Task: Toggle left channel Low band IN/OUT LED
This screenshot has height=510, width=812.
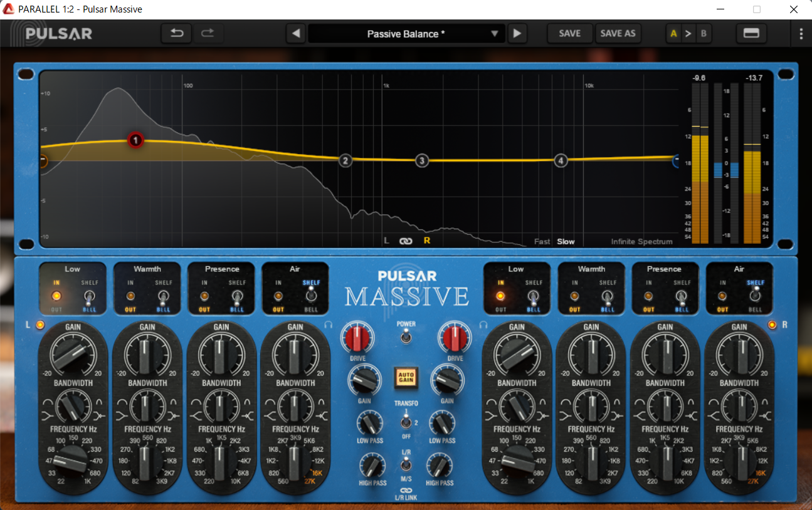Action: pyautogui.click(x=56, y=296)
